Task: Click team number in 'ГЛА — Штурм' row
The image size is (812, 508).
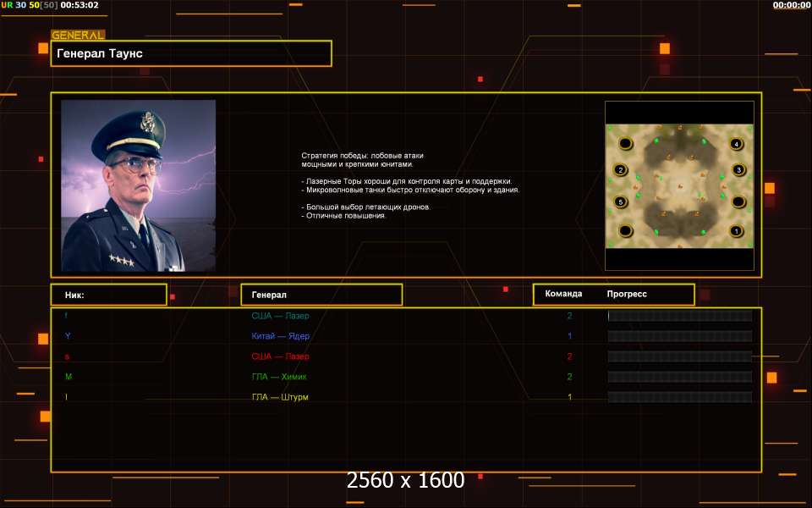Action: 569,397
